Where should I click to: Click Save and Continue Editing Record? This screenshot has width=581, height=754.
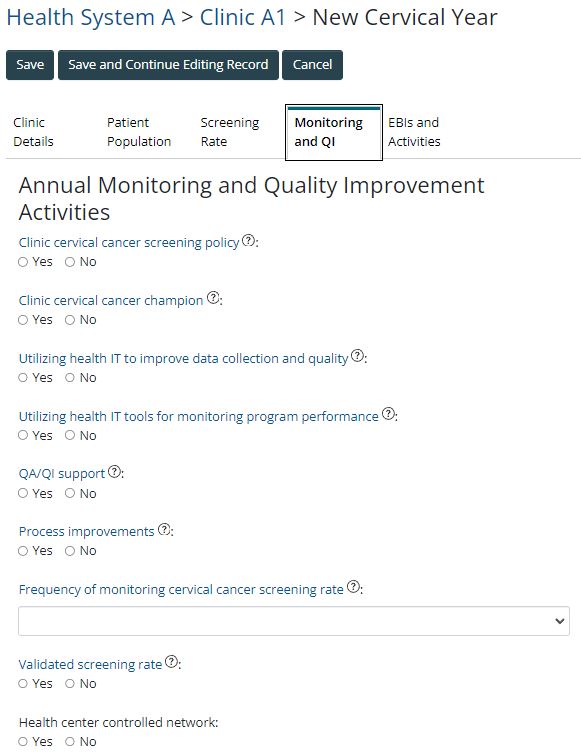tap(168, 64)
